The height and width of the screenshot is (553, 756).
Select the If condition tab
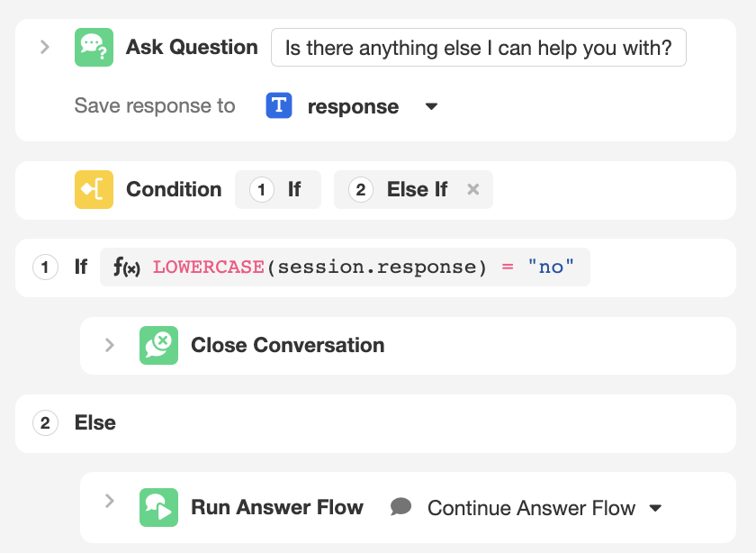pyautogui.click(x=277, y=189)
